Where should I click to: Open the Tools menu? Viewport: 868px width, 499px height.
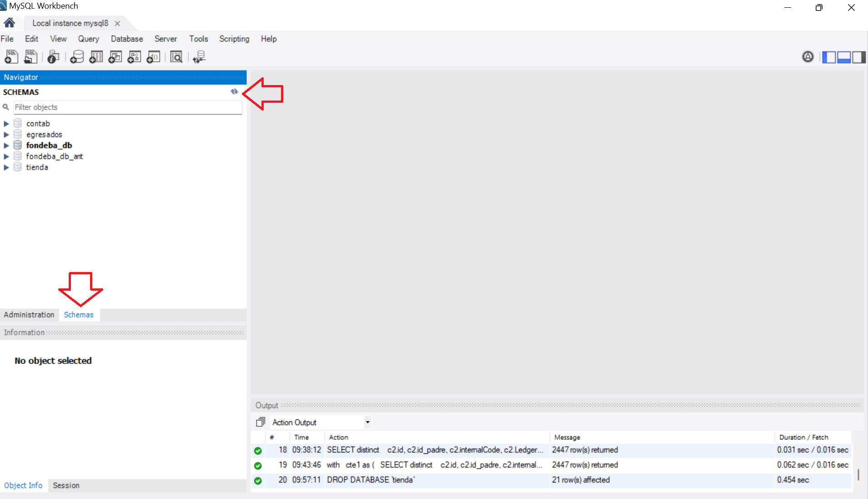199,39
